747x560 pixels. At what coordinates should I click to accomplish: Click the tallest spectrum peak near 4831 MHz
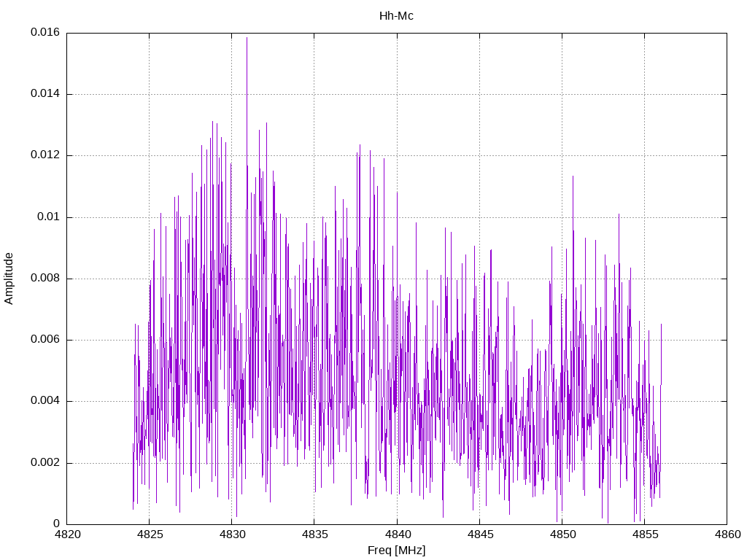click(247, 38)
